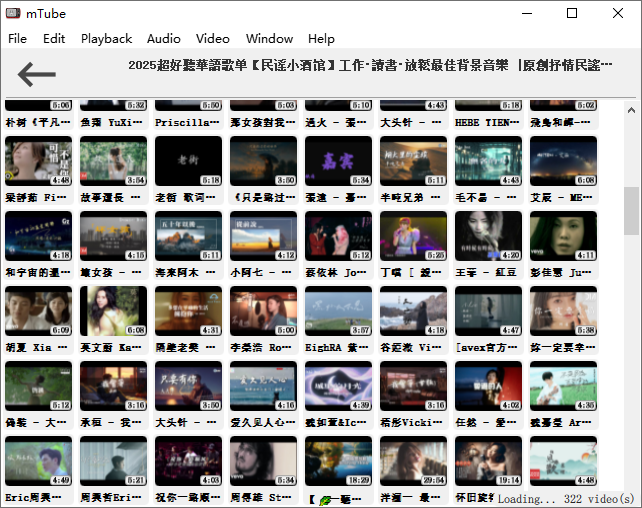Play the 蔡依林 Jo… concert thumbnail

[339, 236]
